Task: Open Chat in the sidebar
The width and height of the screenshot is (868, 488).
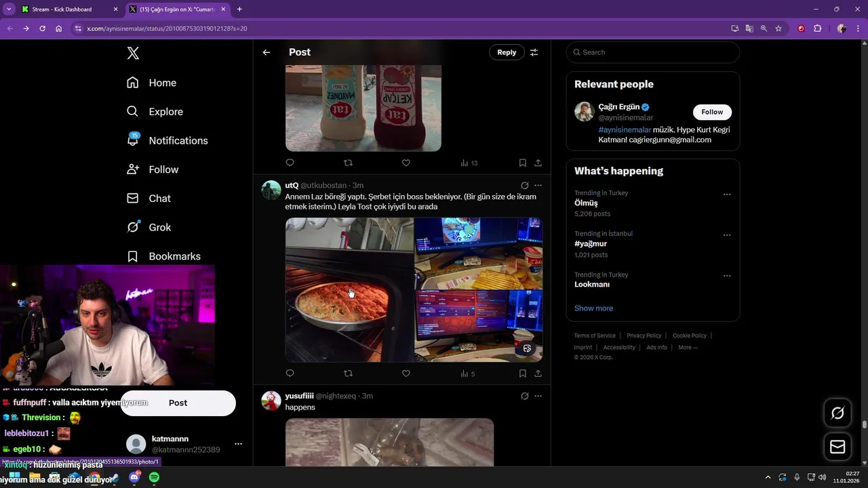Action: click(149, 199)
